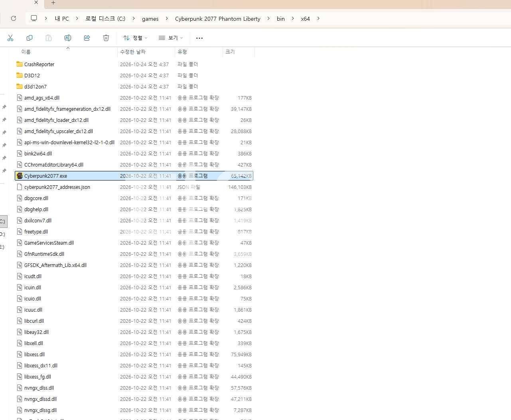Select bink2w64.dll file name
Viewport: 511px width, 420px height.
pyautogui.click(x=38, y=153)
